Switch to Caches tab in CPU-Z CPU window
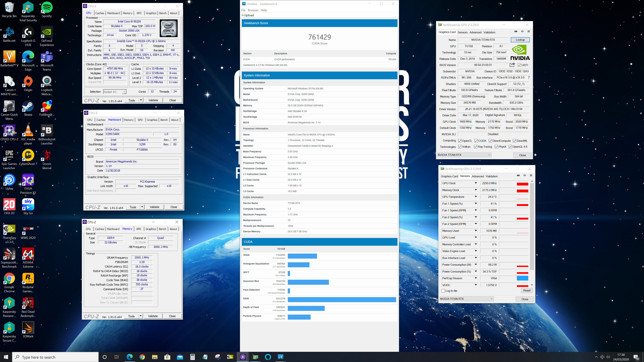Screen dimensions: 644x362 point(100,13)
